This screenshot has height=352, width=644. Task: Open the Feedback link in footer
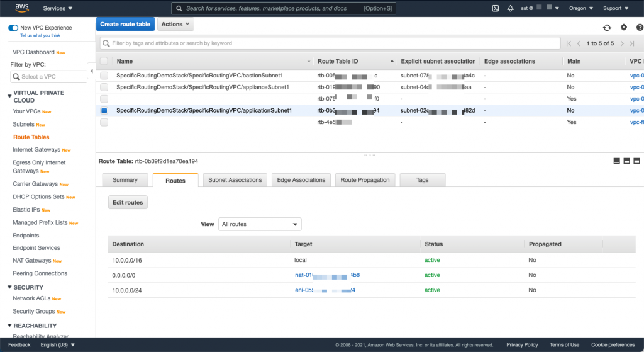click(x=19, y=344)
